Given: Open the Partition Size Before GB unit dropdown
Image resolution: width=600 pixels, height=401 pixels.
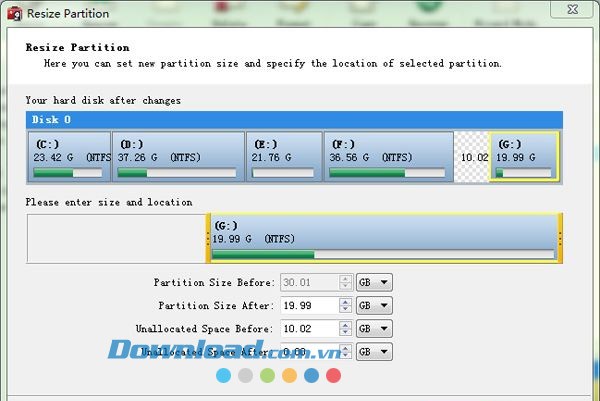Looking at the screenshot, I should 374,282.
